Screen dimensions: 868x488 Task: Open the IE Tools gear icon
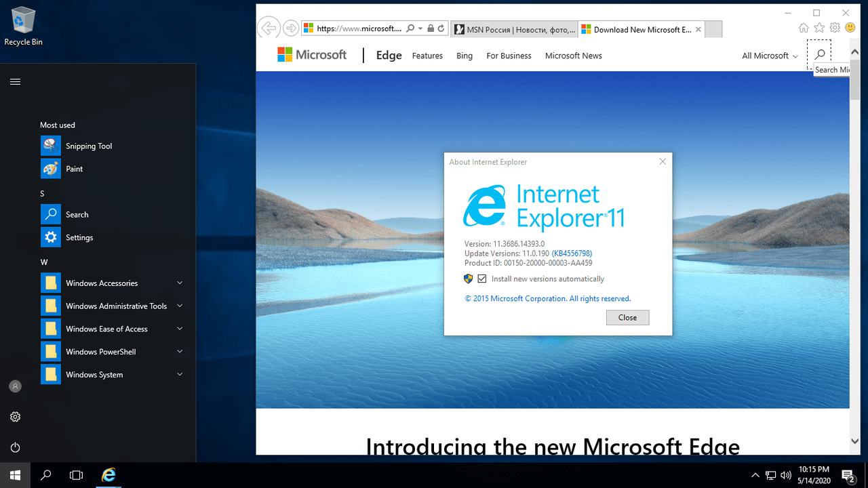tap(835, 28)
